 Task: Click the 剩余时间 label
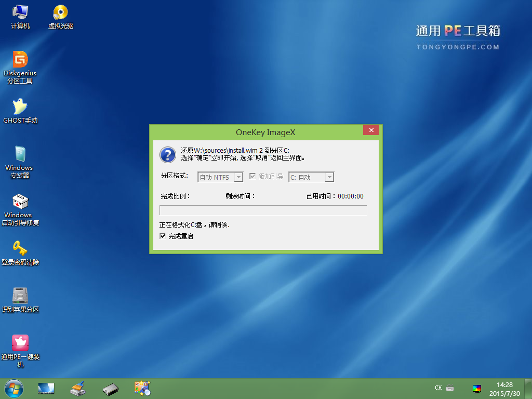click(240, 196)
